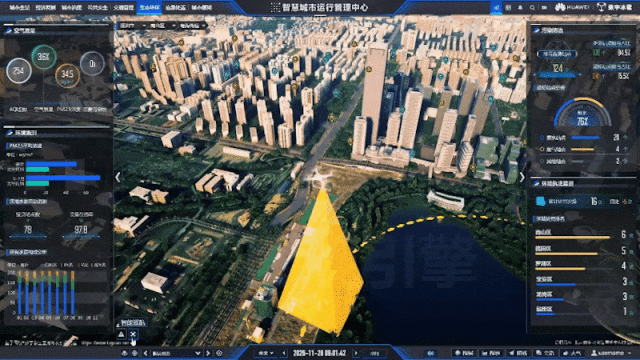
Task: Select the first tab in top navigation bar
Action: (x=19, y=7)
